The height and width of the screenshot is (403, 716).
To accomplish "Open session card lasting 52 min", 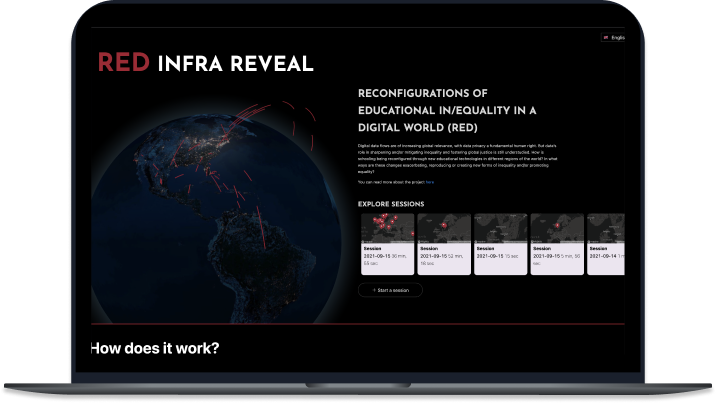I will pos(444,244).
